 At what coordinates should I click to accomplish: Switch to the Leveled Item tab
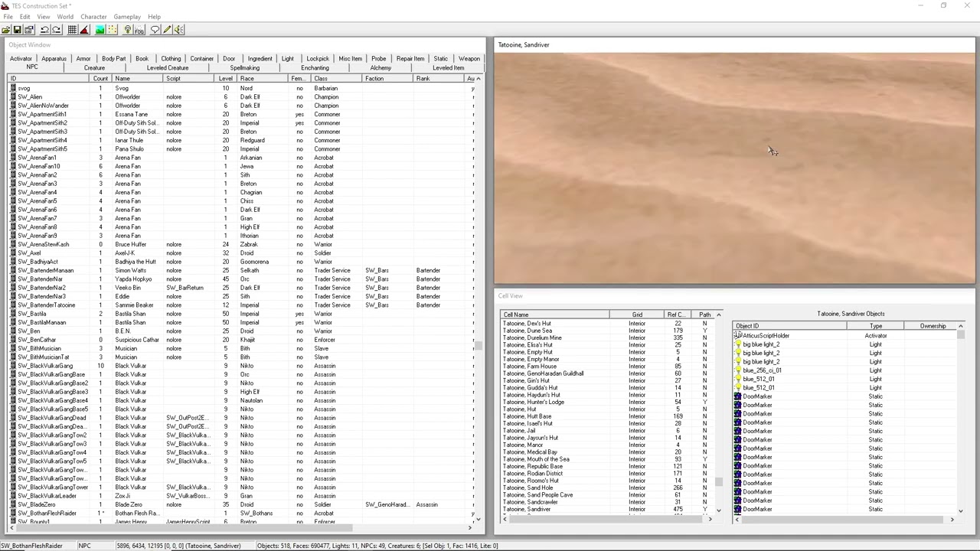pyautogui.click(x=448, y=68)
